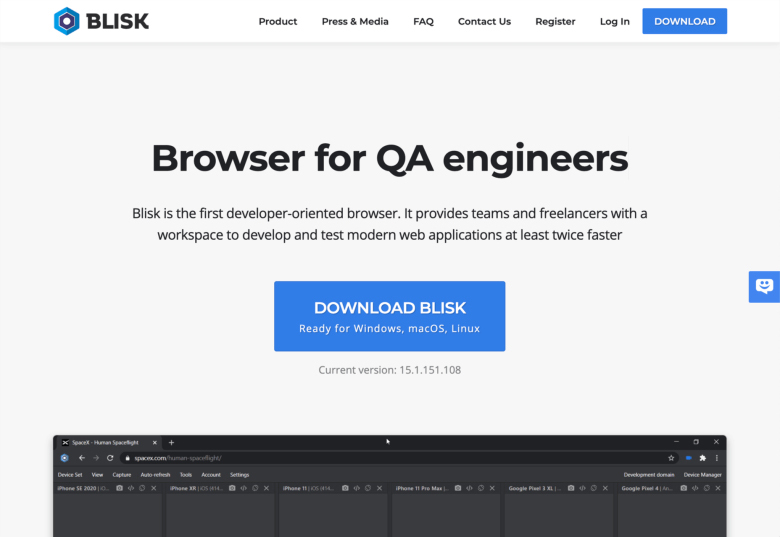780x537 pixels.
Task: Open the Device Set menu
Action: pyautogui.click(x=70, y=475)
